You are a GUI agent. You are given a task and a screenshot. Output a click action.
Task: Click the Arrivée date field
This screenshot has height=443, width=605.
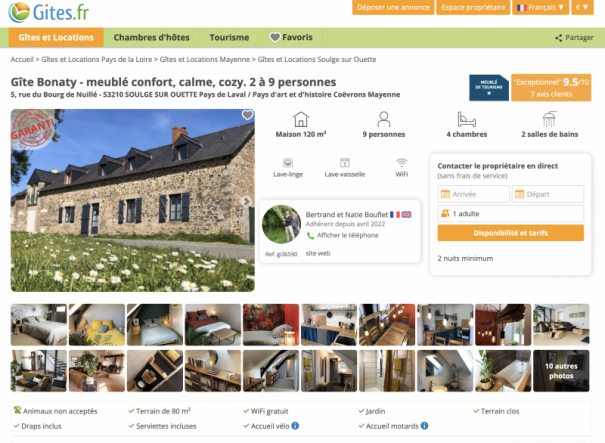[473, 194]
